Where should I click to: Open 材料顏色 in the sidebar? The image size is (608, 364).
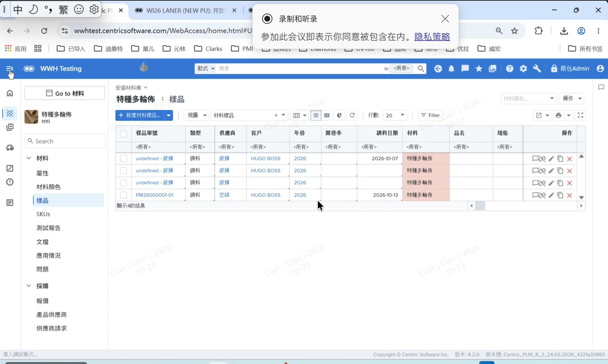(x=49, y=187)
